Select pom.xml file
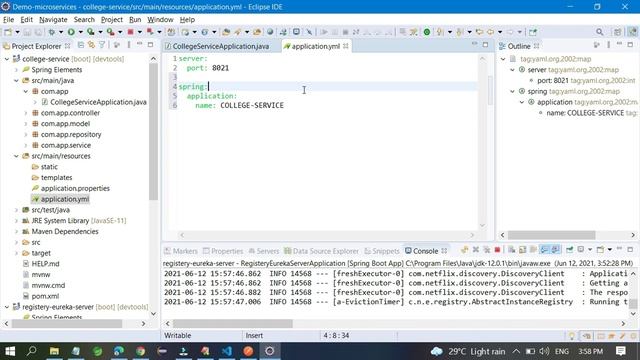The width and height of the screenshot is (640, 360). point(45,296)
